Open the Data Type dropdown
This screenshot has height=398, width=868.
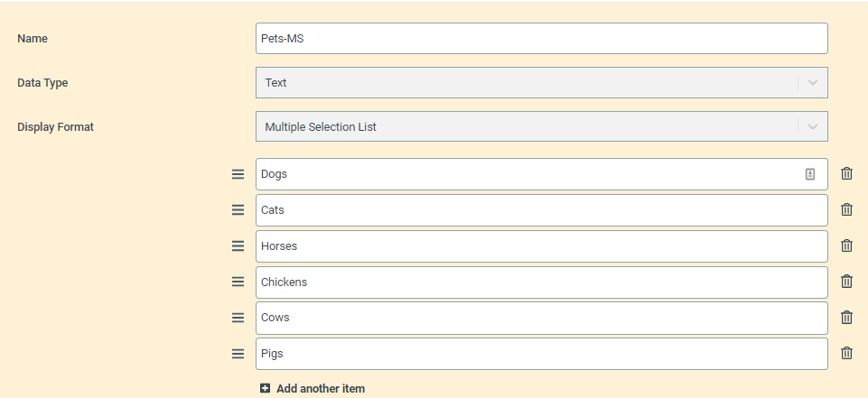point(541,82)
